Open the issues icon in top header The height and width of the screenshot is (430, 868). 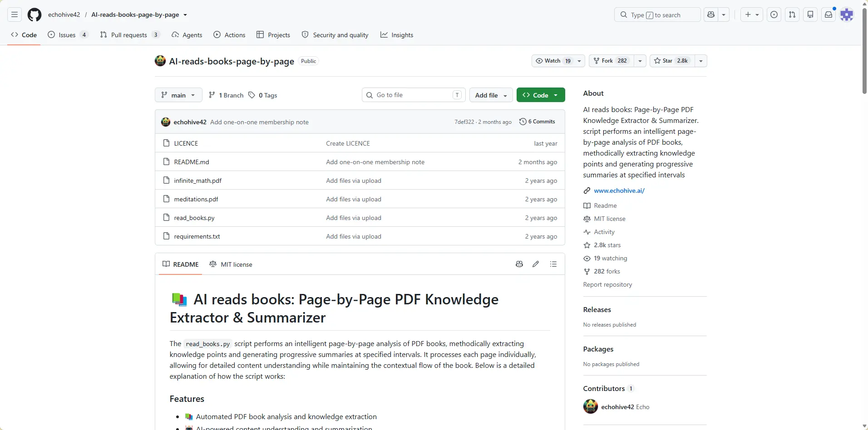coord(774,15)
